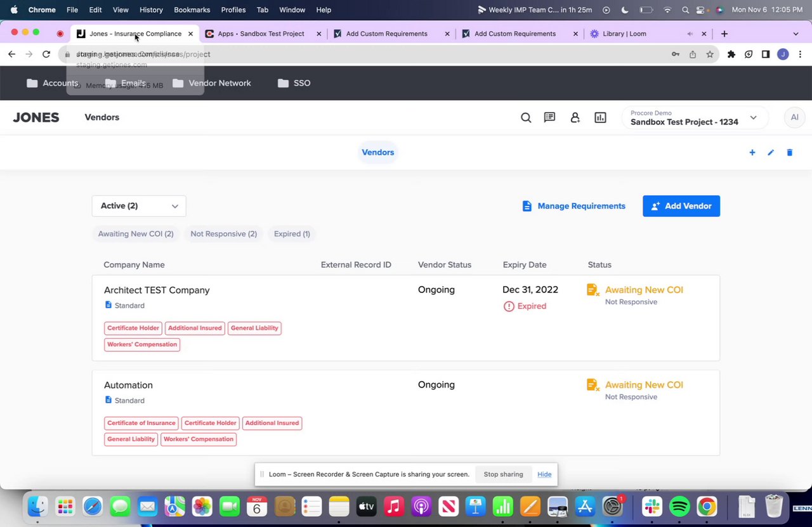Open the Architect TEST Company vendor row

click(406, 318)
